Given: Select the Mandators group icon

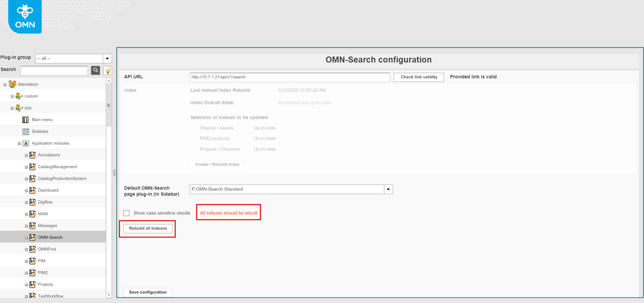Looking at the screenshot, I should [x=12, y=84].
